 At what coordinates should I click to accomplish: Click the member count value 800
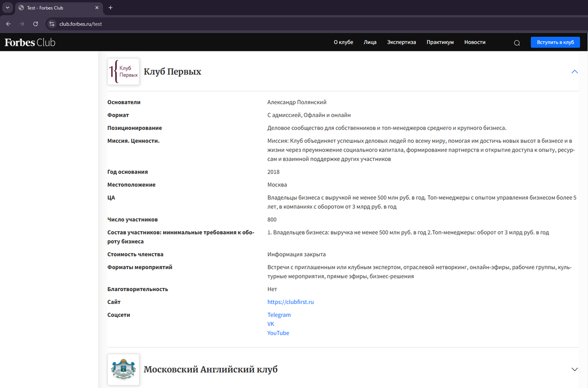(x=272, y=220)
